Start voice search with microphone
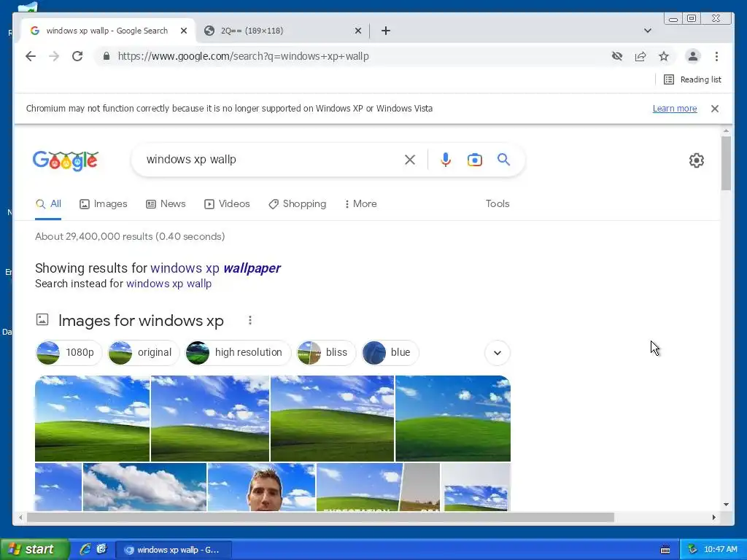 446,160
